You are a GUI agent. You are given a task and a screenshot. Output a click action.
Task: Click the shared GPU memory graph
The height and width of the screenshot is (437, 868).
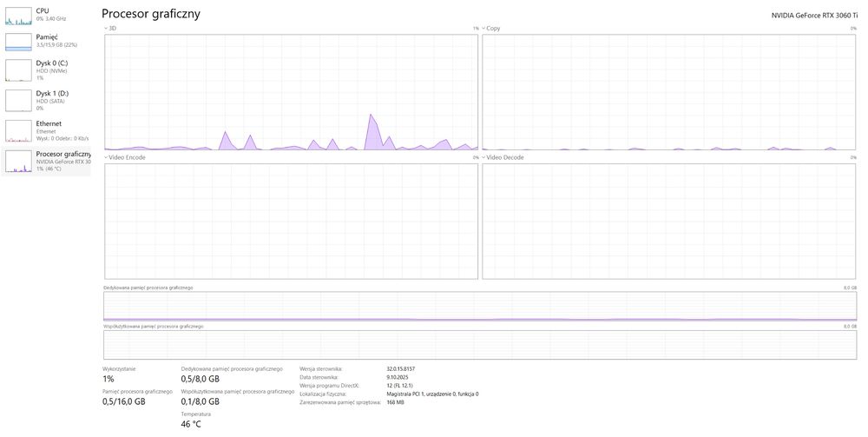(480, 345)
